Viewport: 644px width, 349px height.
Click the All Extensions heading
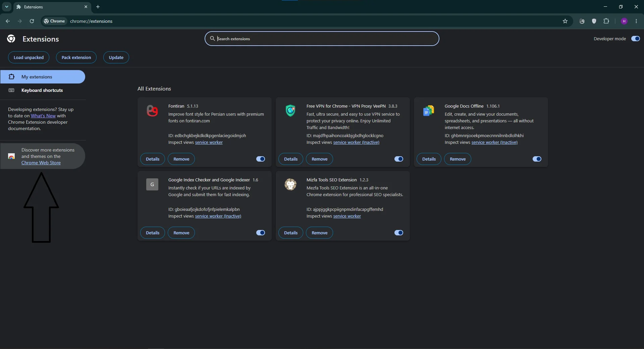pyautogui.click(x=154, y=89)
